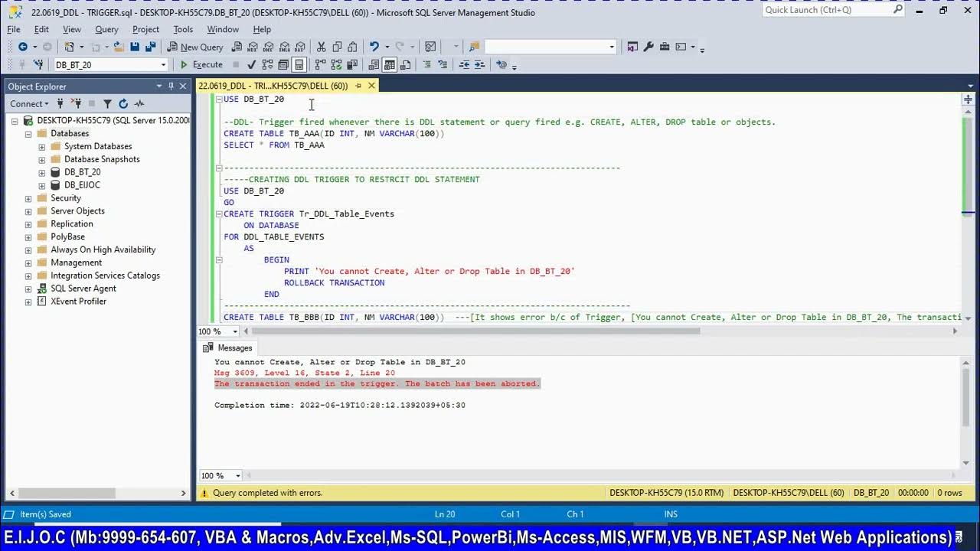This screenshot has width=980, height=551.
Task: Toggle Include Client Statistics
Action: pos(352,65)
